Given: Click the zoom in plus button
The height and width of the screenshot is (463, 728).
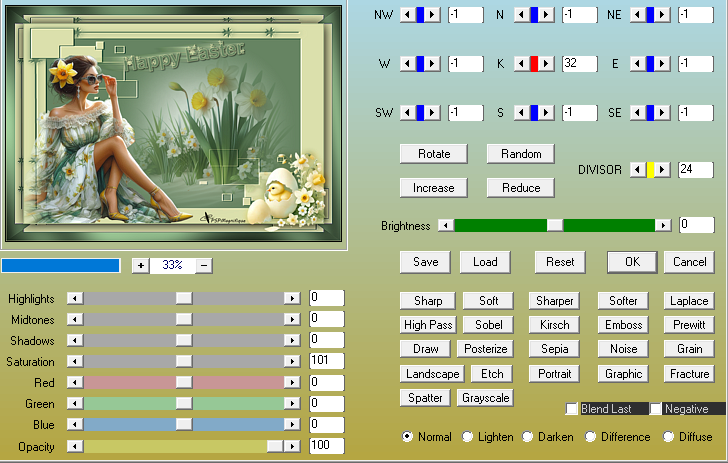Looking at the screenshot, I should pyautogui.click(x=140, y=265).
